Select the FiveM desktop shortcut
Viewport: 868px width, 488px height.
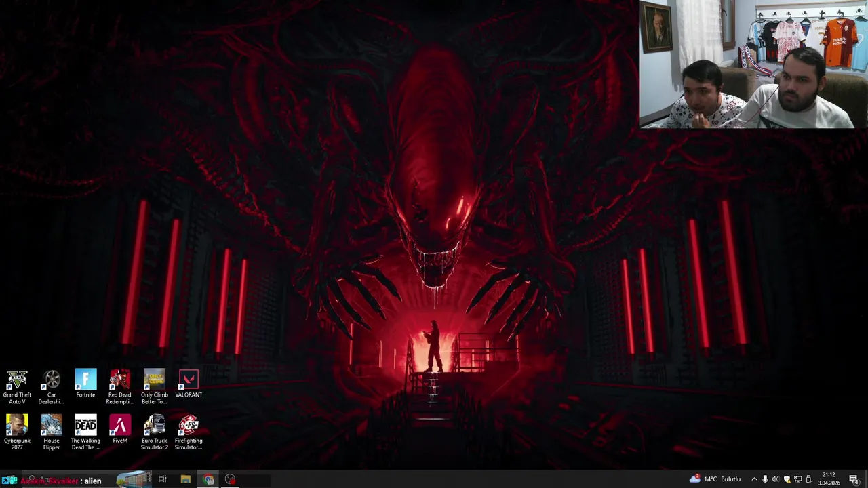(120, 429)
